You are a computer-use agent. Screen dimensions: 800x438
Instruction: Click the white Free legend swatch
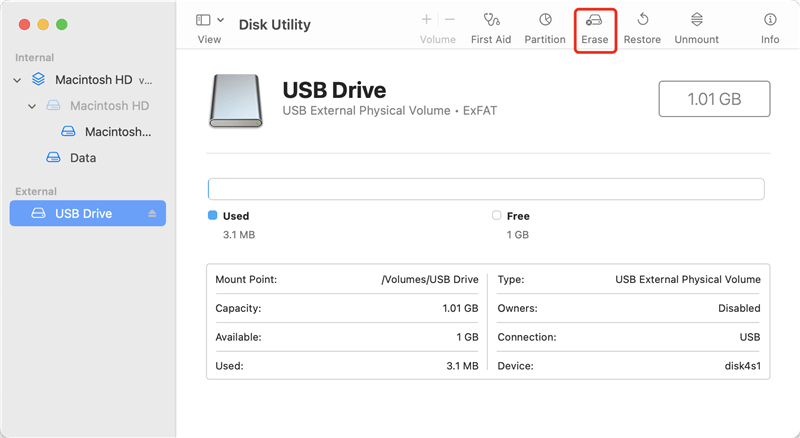coord(497,215)
